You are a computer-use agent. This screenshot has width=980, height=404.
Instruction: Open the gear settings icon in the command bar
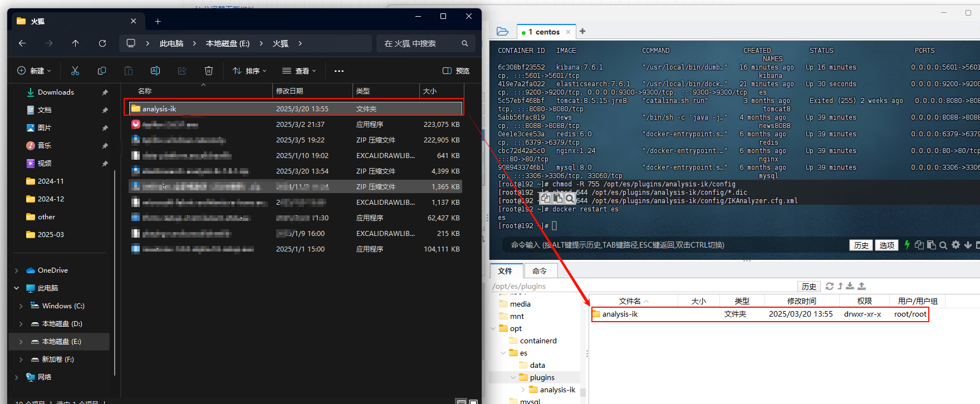tap(956, 245)
